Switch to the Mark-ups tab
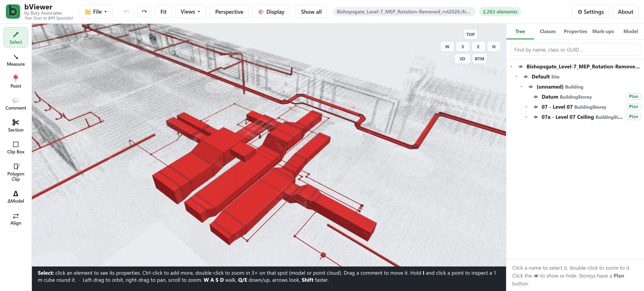The width and height of the screenshot is (644, 291). (603, 31)
